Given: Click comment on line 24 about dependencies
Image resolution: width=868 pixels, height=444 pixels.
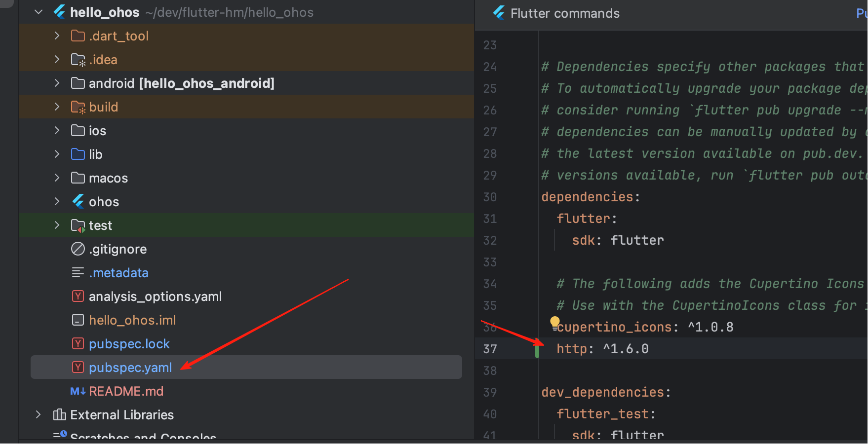Looking at the screenshot, I should 704,67.
